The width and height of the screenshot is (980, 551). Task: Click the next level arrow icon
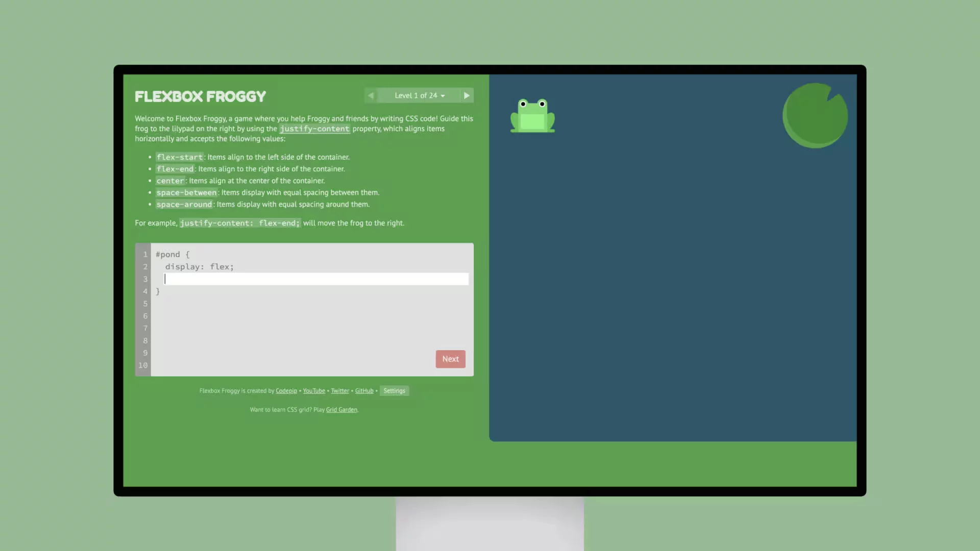pyautogui.click(x=467, y=95)
